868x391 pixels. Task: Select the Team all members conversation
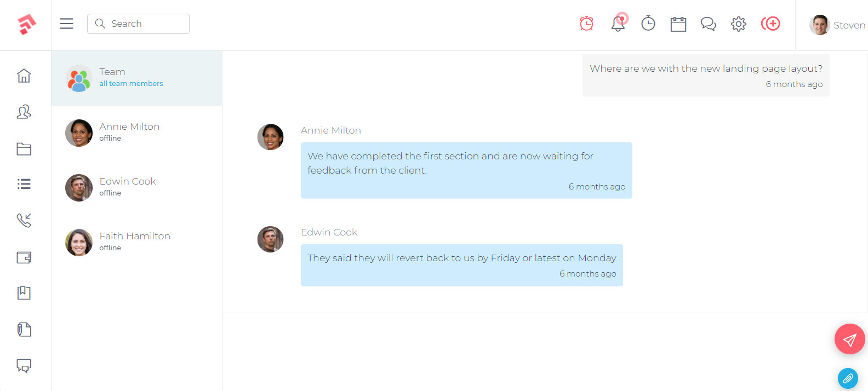click(x=136, y=78)
